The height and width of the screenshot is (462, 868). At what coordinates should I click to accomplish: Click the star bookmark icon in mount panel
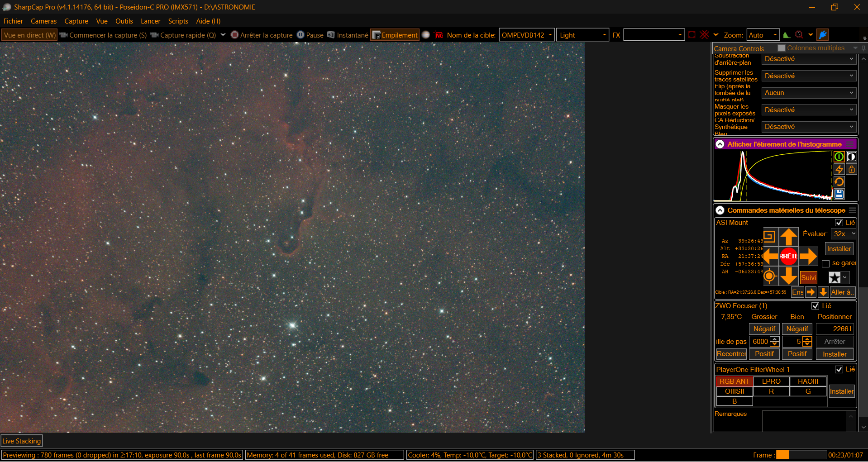coord(835,277)
